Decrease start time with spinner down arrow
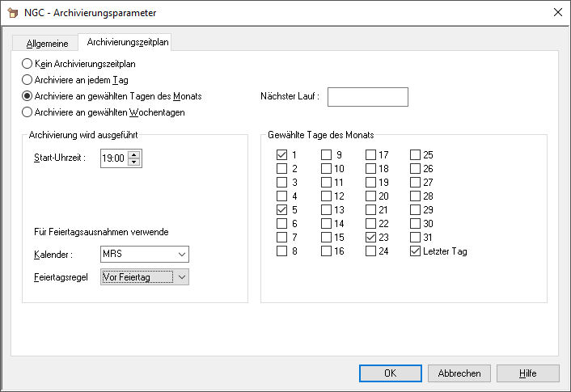 coord(134,162)
